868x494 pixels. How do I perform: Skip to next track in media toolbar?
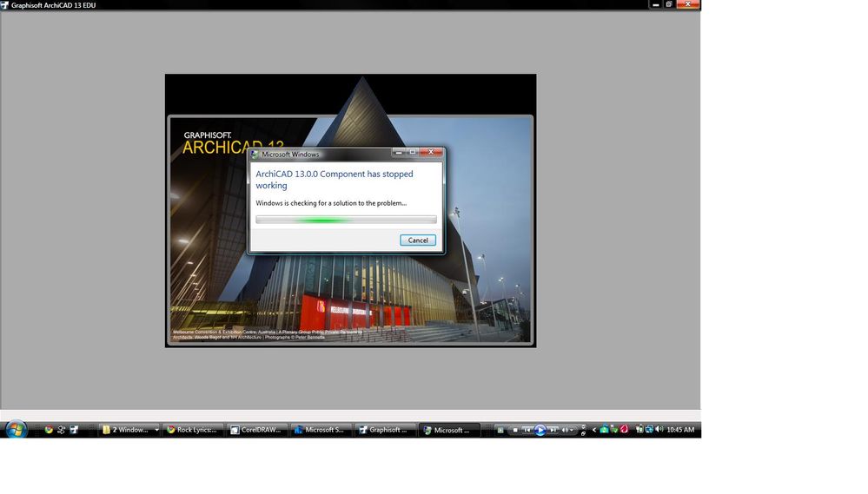(x=553, y=430)
